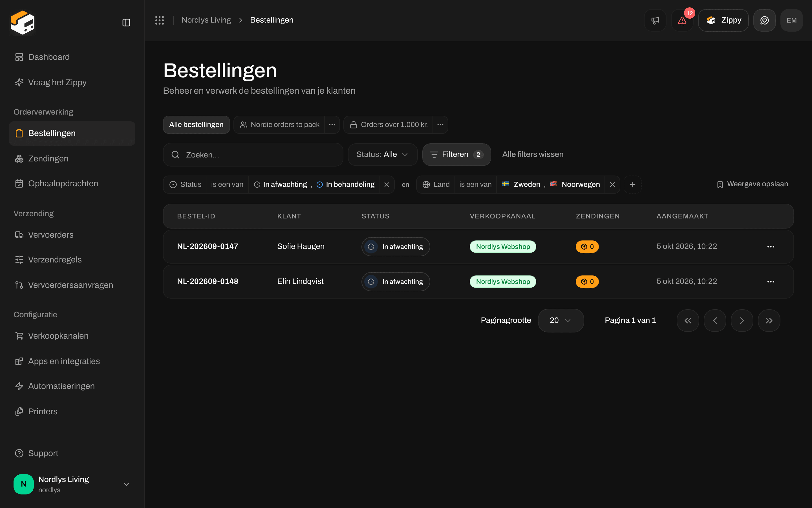Click customer Sofie Haugen
The height and width of the screenshot is (508, 812).
[x=301, y=246]
